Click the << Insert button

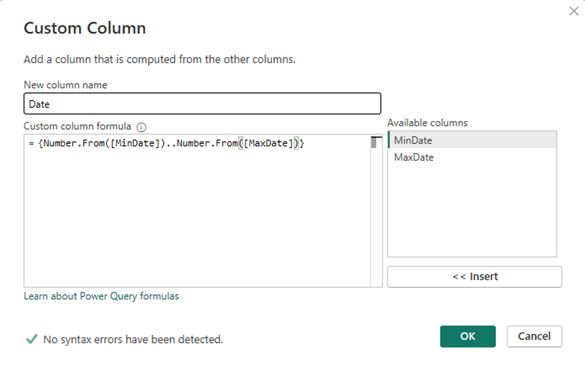474,277
